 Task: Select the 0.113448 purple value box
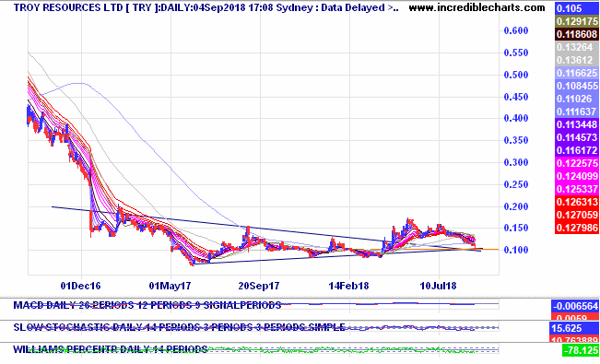[x=577, y=124]
